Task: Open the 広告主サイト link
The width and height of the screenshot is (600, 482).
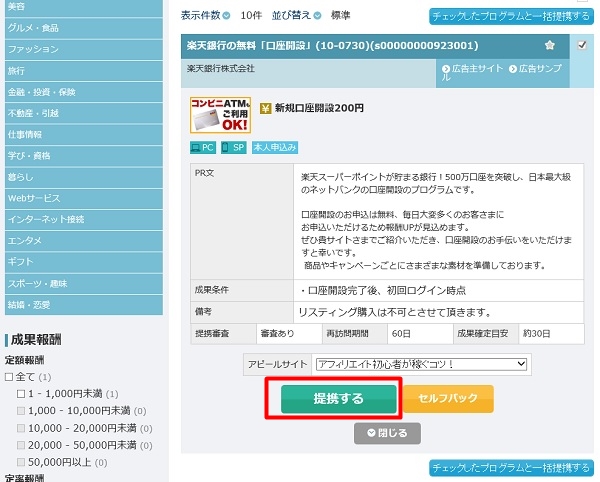Action: (473, 68)
